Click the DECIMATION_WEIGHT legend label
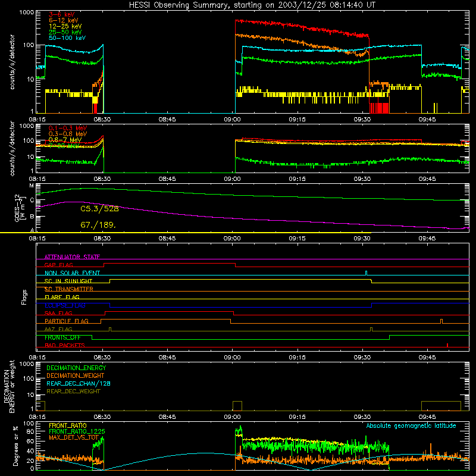This screenshot has height=476, width=476. pyautogui.click(x=76, y=375)
